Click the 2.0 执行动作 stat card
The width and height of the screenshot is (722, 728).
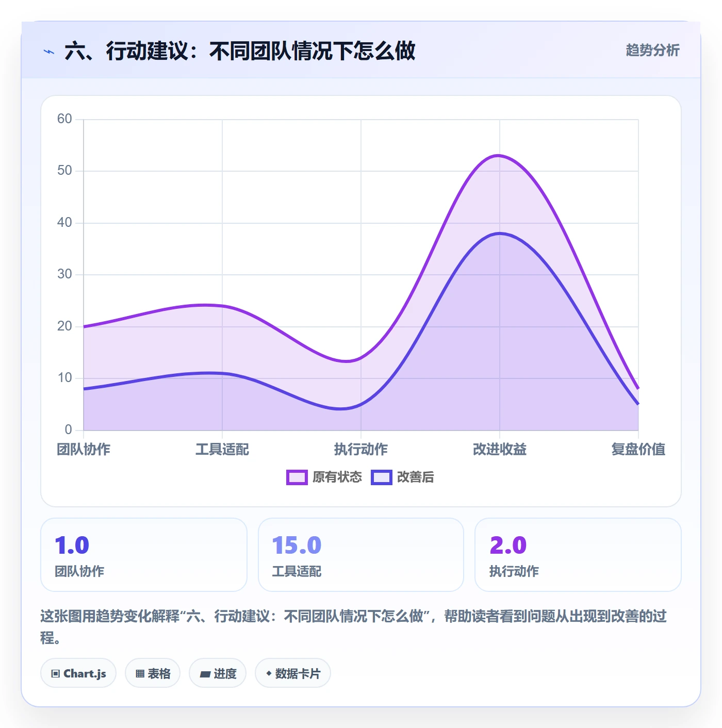578,555
